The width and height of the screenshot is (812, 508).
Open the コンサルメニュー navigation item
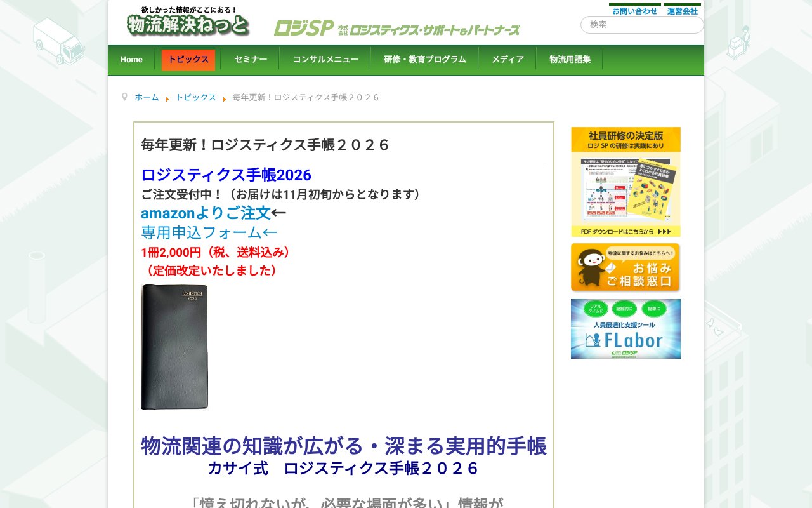[325, 59]
